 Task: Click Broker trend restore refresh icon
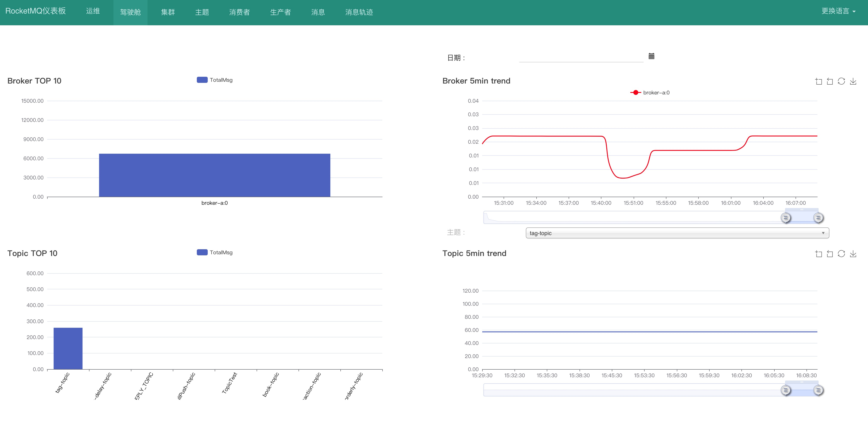tap(841, 81)
